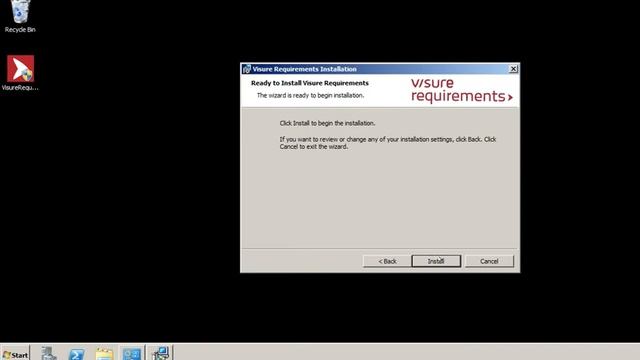Click "Ready to Install Visure Requirements" heading
Viewport: 640px width, 360px height.
click(x=310, y=83)
